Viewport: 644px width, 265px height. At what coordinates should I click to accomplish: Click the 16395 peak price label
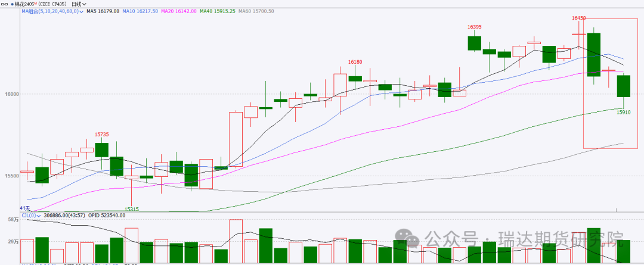pyautogui.click(x=474, y=27)
